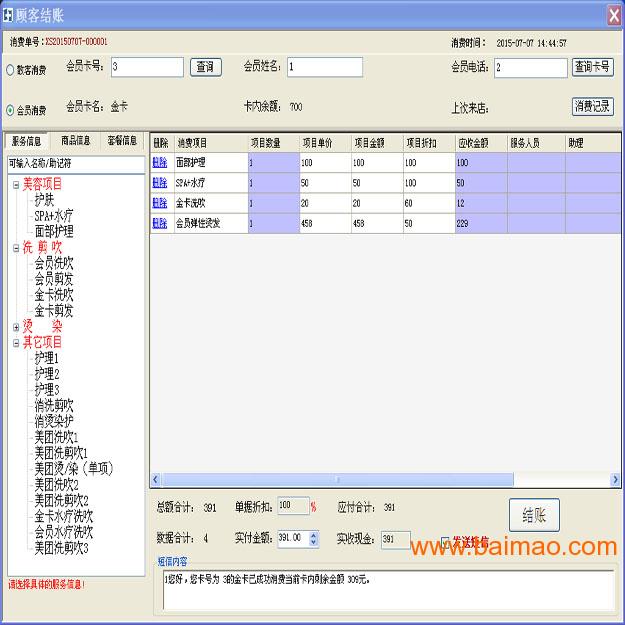Click the 查询卡号 button
The width and height of the screenshot is (625, 625).
click(592, 67)
